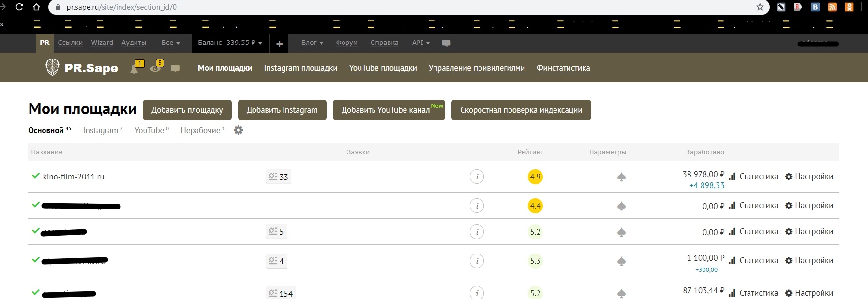
Task: Click the 5.3 rating badge
Action: tap(535, 261)
